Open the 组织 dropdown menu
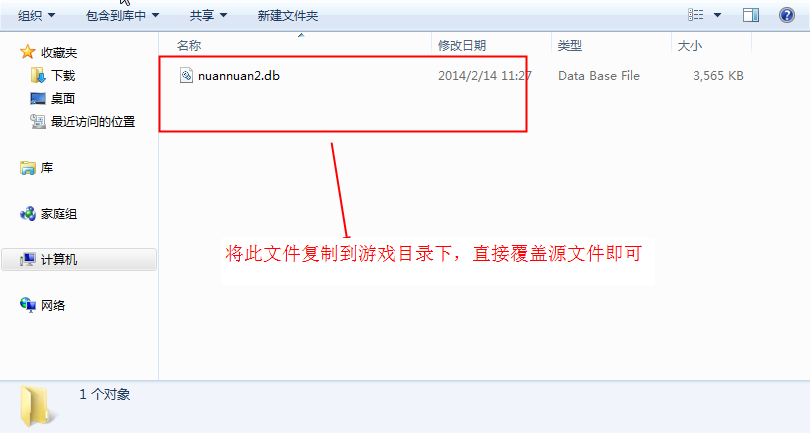Screen dimensions: 810x433 click(x=36, y=16)
